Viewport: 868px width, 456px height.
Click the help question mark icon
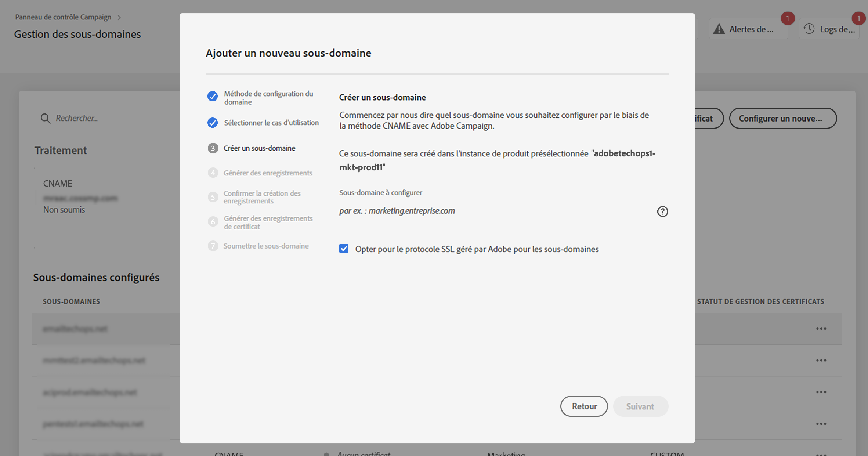click(x=662, y=211)
